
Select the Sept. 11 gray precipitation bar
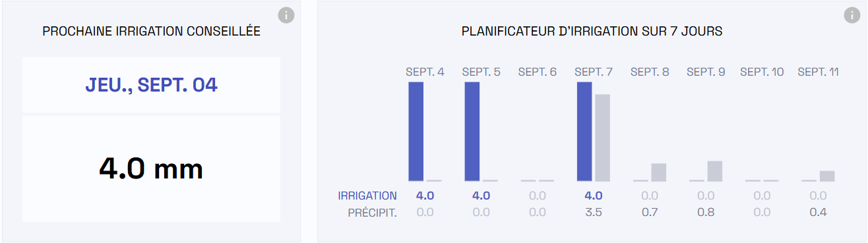point(827,176)
